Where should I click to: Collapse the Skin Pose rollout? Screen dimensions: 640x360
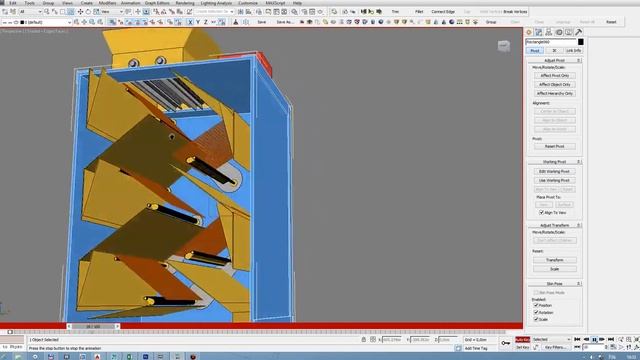555,284
